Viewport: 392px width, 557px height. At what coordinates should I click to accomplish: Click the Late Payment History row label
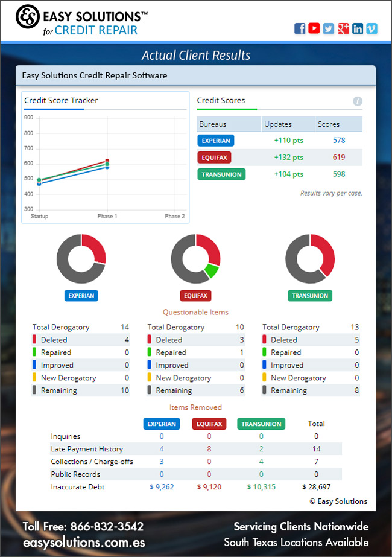87,449
